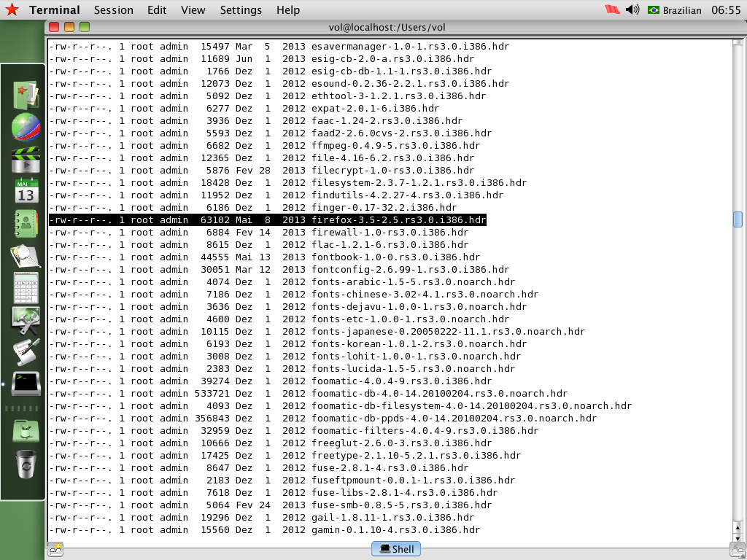The height and width of the screenshot is (560, 747).
Task: Open the Edit menu
Action: pyautogui.click(x=157, y=10)
